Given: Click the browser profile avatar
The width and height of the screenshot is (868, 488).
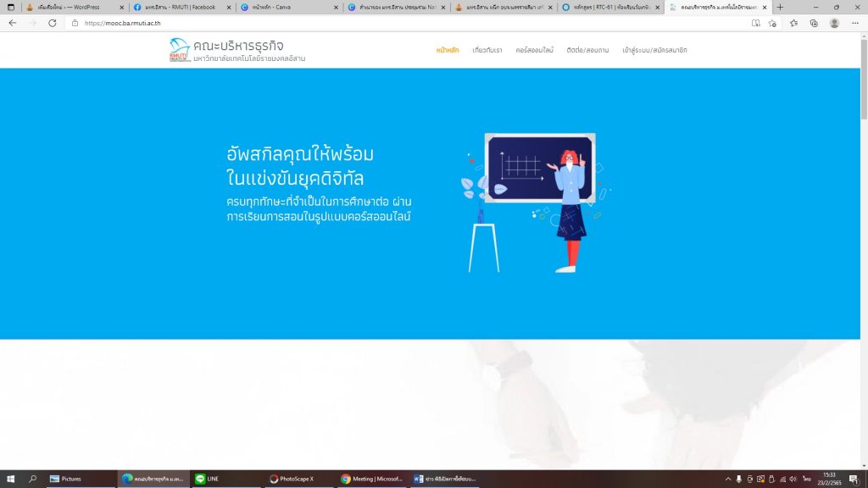Looking at the screenshot, I should pos(834,23).
